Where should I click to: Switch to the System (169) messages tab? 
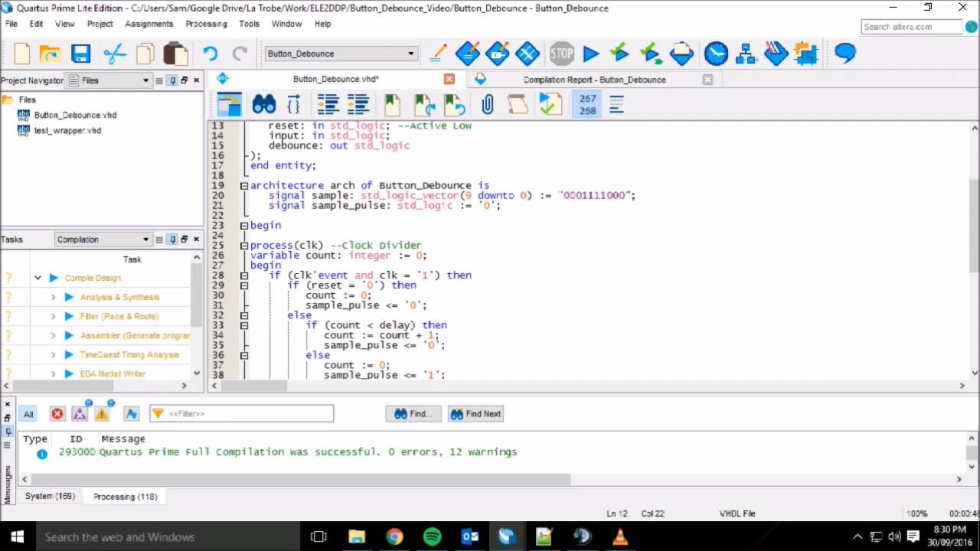(x=50, y=497)
